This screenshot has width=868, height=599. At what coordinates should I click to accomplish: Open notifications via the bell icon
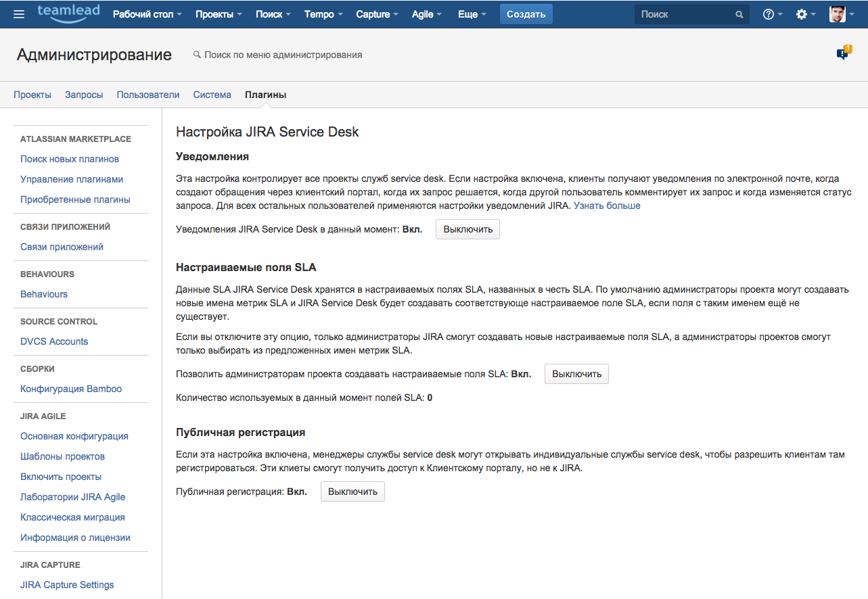point(842,53)
